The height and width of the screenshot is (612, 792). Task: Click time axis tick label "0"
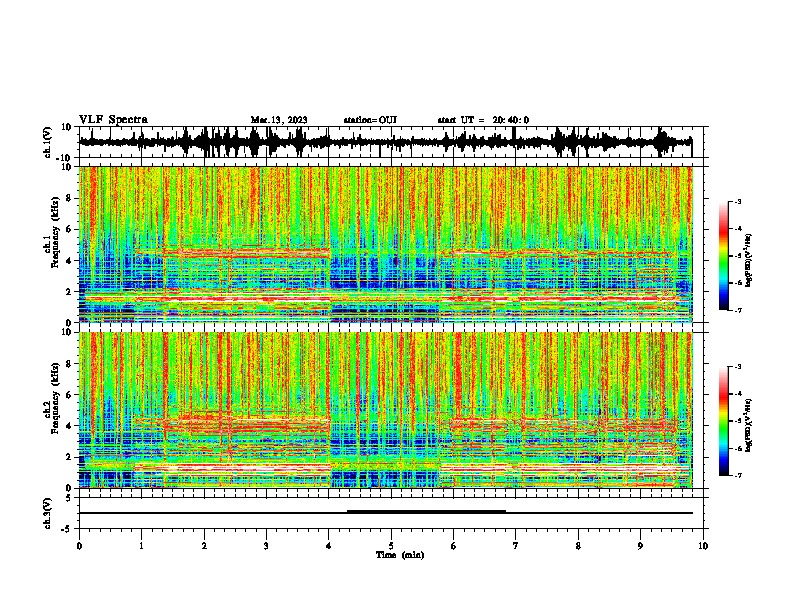click(x=79, y=546)
